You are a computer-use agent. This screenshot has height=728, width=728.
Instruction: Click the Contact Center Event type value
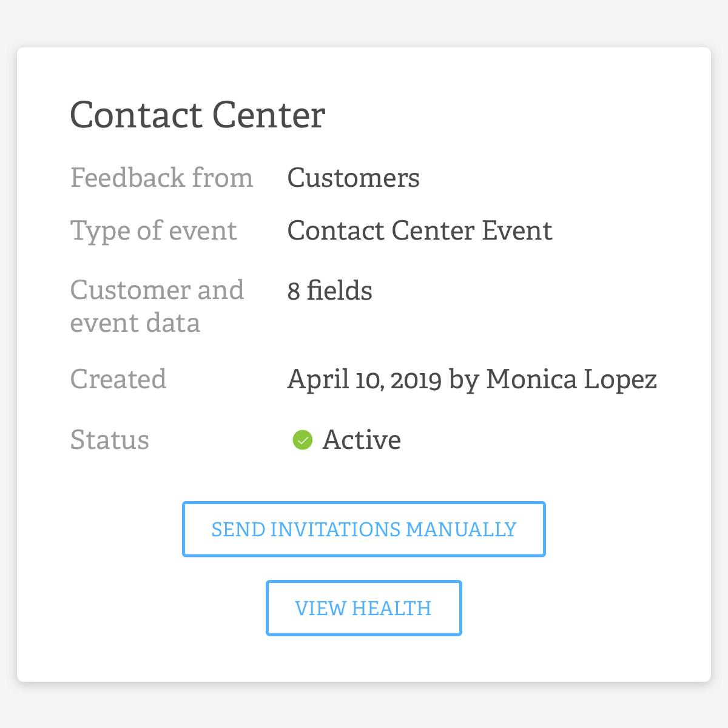420,231
